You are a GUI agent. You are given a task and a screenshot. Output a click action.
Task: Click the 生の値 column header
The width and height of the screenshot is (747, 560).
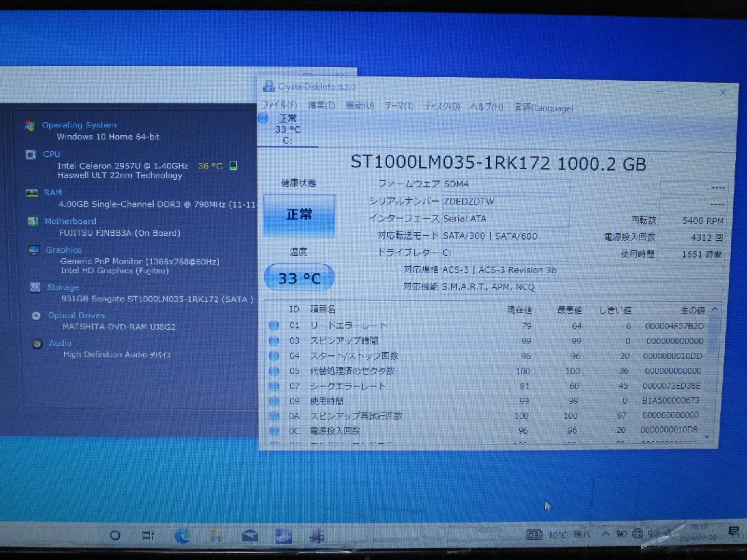(x=692, y=310)
